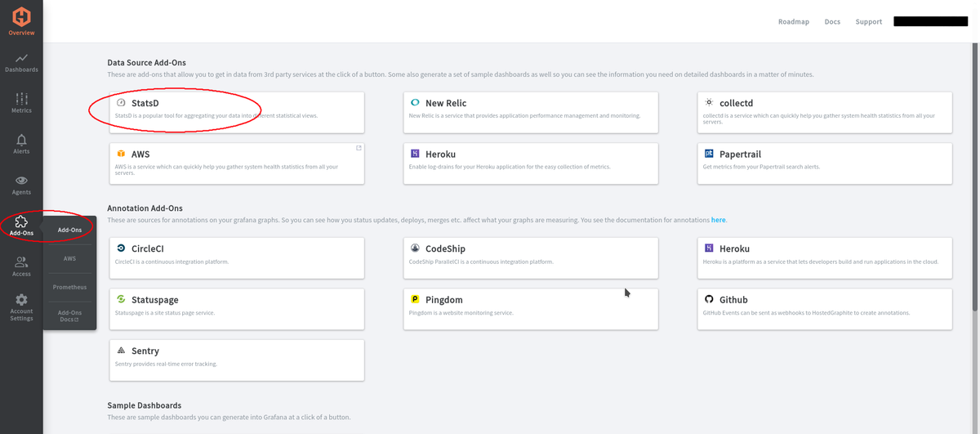980x434 pixels.
Task: Click the Heroku data source icon
Action: [x=415, y=154]
